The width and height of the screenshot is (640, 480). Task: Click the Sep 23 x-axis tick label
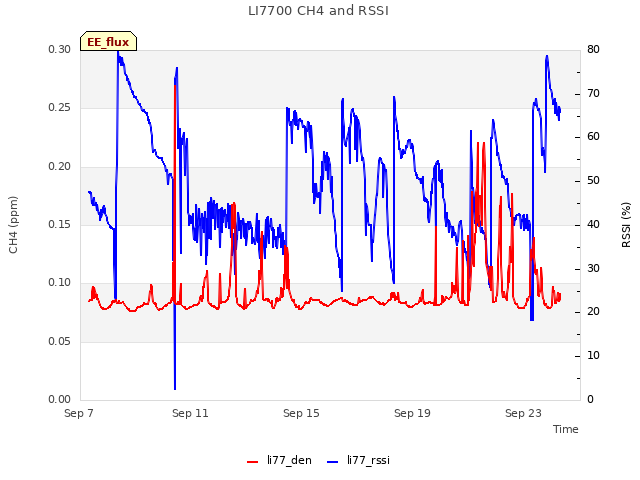pos(523,413)
